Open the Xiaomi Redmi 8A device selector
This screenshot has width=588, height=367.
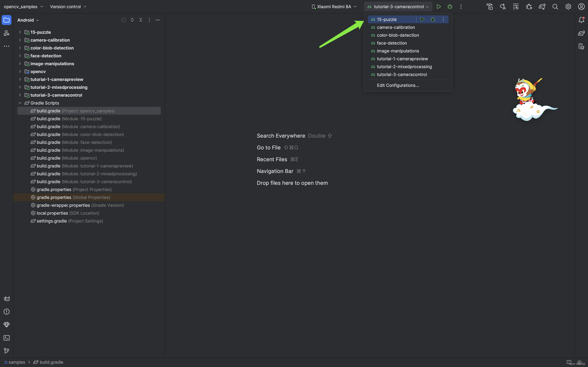[334, 7]
